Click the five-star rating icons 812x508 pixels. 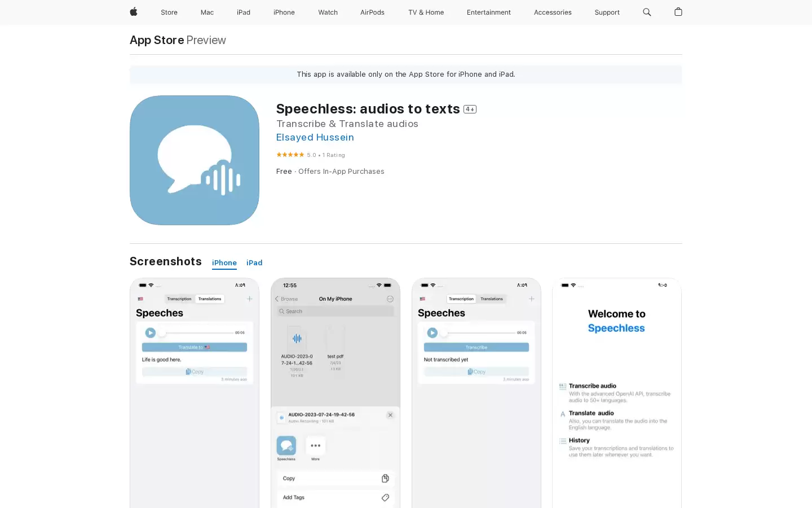click(290, 155)
